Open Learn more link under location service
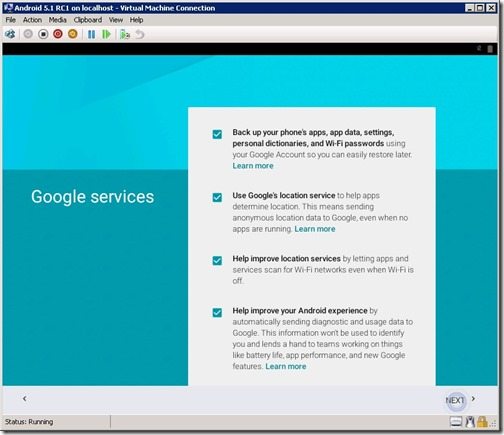 (315, 229)
